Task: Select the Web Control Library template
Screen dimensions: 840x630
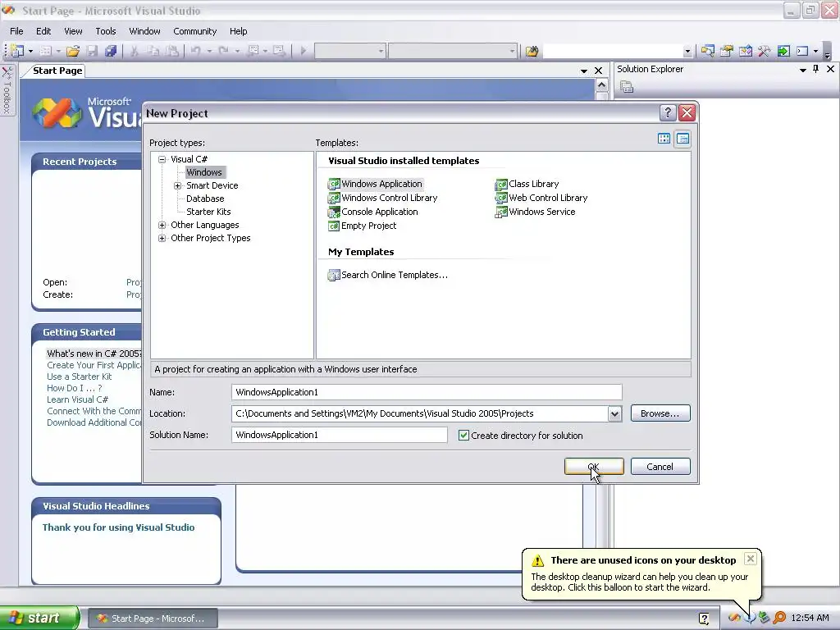Action: pos(541,198)
